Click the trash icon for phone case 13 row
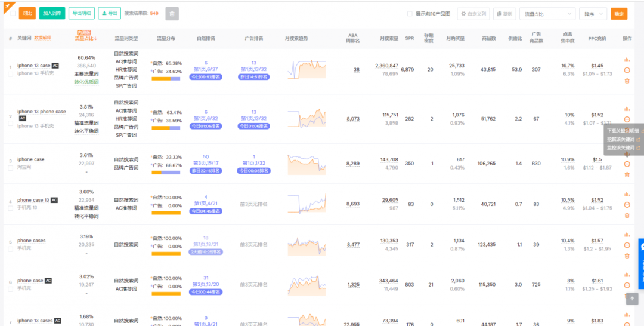Viewport: 644px width, 326px height. tap(627, 215)
